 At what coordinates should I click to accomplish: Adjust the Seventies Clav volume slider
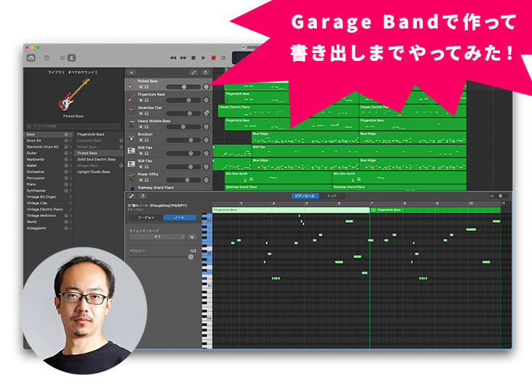click(183, 113)
